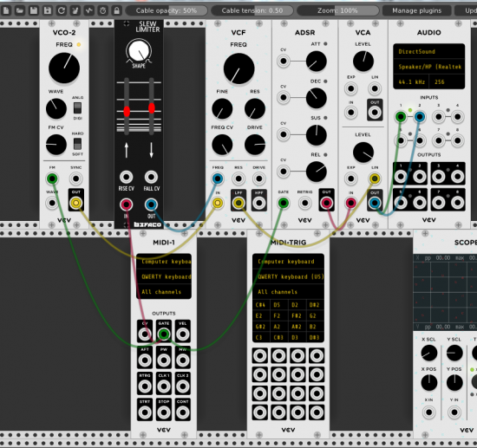Adjust the Cable opacity slider
The image size is (477, 448).
coord(167,10)
